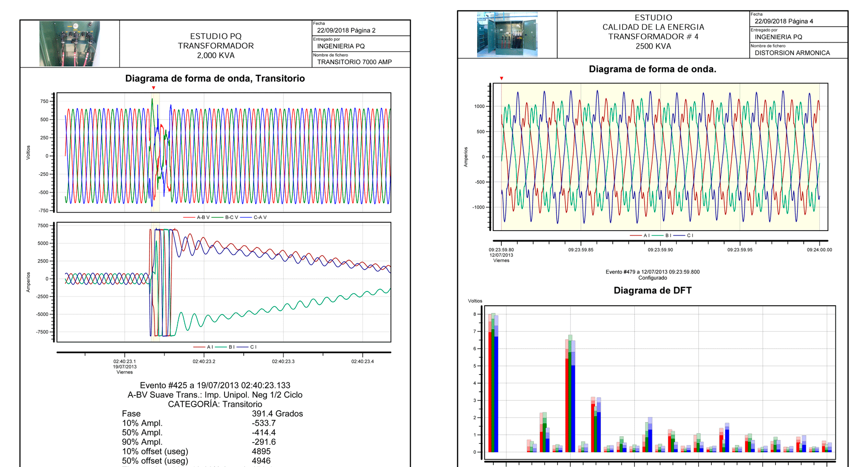Click the Transformador #4 cabinet photo
The width and height of the screenshot is (868, 467).
point(507,35)
